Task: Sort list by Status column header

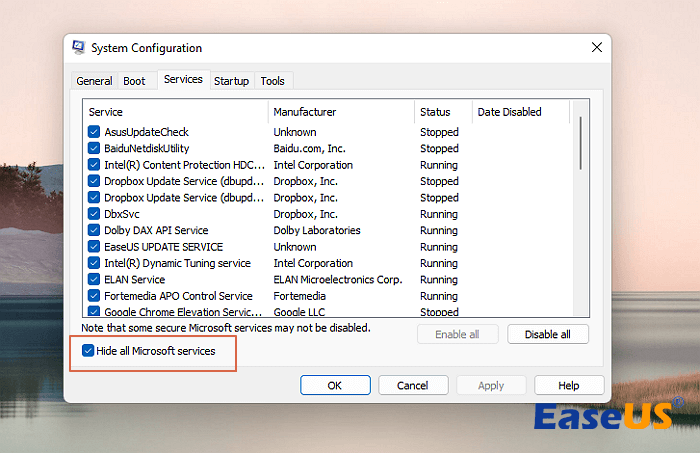Action: pyautogui.click(x=443, y=112)
